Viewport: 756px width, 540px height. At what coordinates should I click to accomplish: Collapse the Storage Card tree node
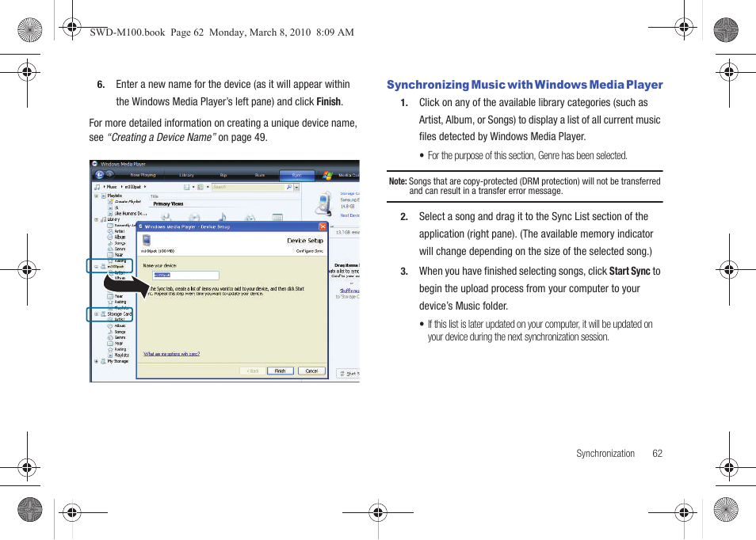[x=97, y=314]
